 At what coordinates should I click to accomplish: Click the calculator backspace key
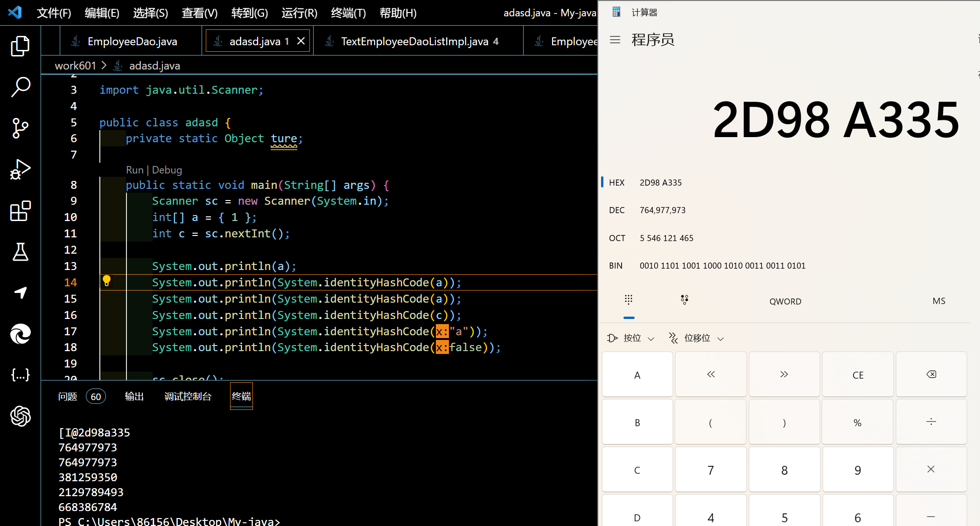[931, 374]
